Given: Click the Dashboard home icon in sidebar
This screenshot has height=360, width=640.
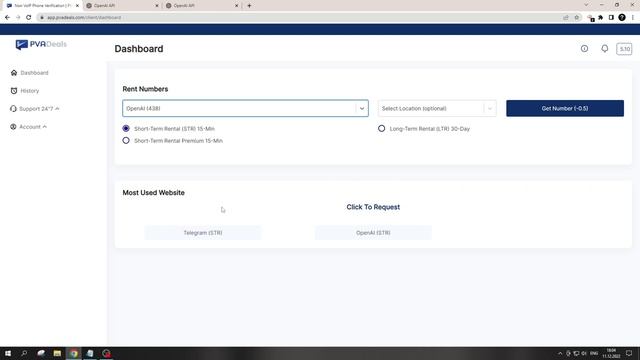Looking at the screenshot, I should click(x=14, y=73).
